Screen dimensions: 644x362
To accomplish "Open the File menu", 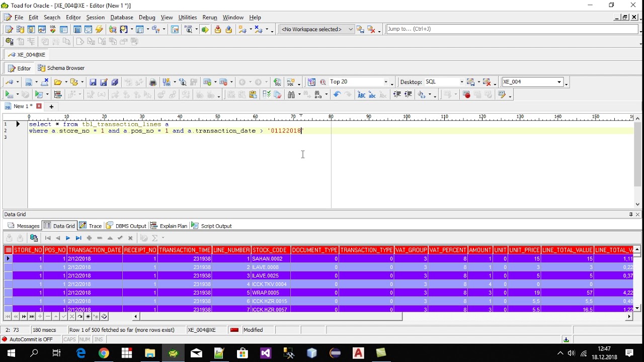I will (19, 18).
